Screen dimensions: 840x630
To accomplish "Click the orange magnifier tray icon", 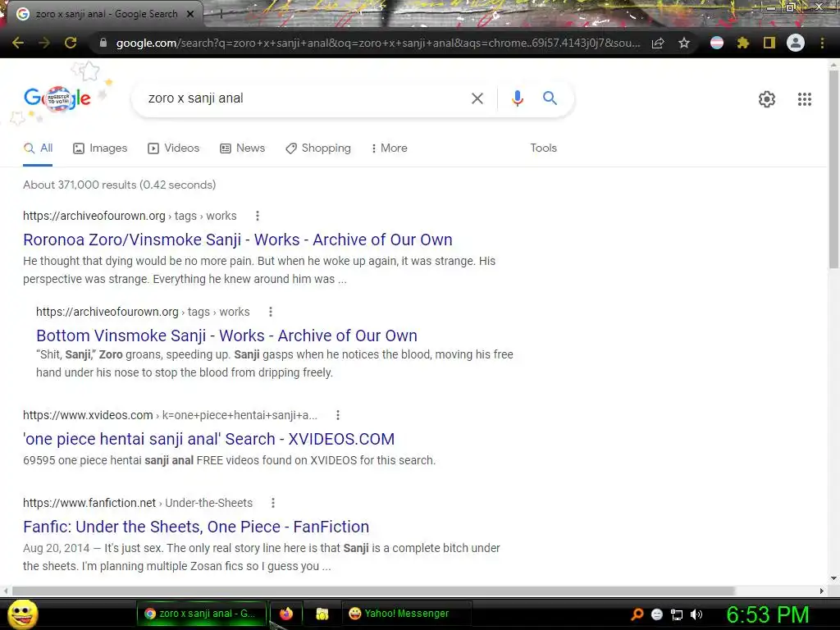I will pos(637,614).
